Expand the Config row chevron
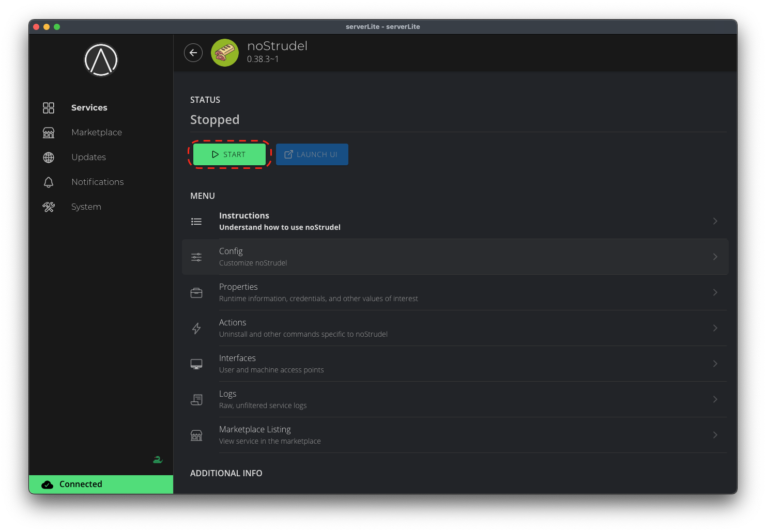Image resolution: width=766 pixels, height=532 pixels. click(x=715, y=257)
